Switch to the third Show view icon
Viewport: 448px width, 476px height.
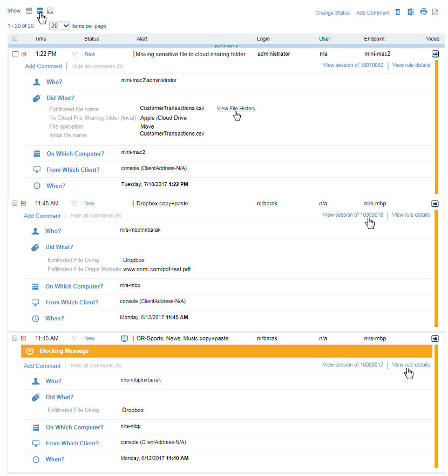pos(50,11)
